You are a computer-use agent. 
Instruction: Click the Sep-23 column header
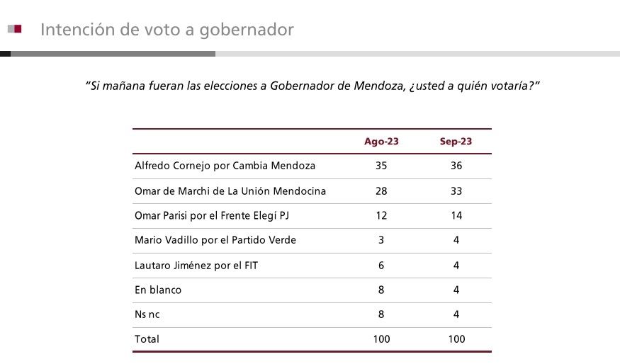pos(456,142)
